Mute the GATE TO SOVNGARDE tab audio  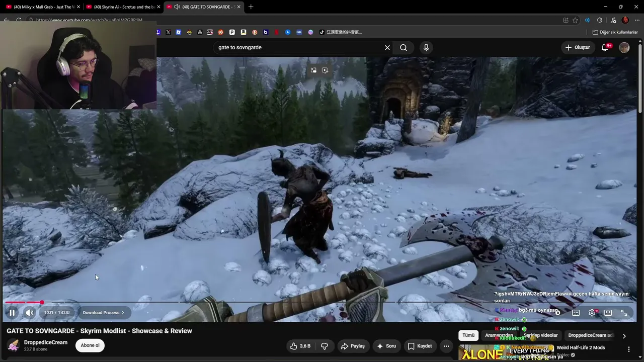(x=177, y=7)
